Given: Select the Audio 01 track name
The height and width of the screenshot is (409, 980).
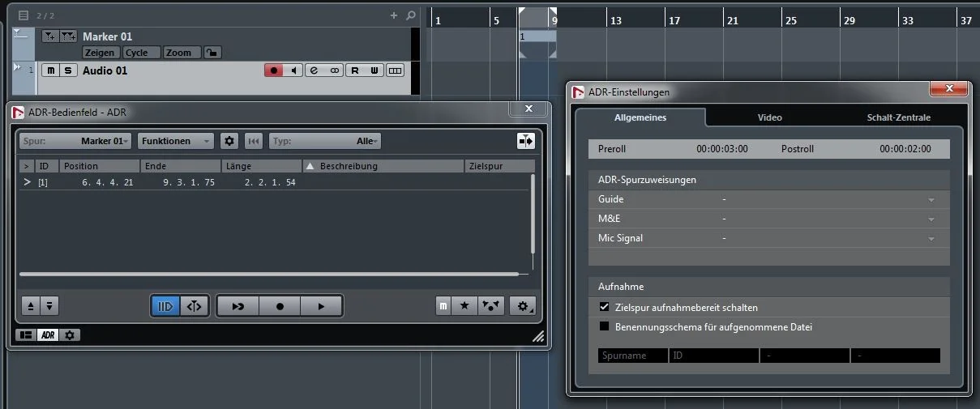Looking at the screenshot, I should point(105,70).
